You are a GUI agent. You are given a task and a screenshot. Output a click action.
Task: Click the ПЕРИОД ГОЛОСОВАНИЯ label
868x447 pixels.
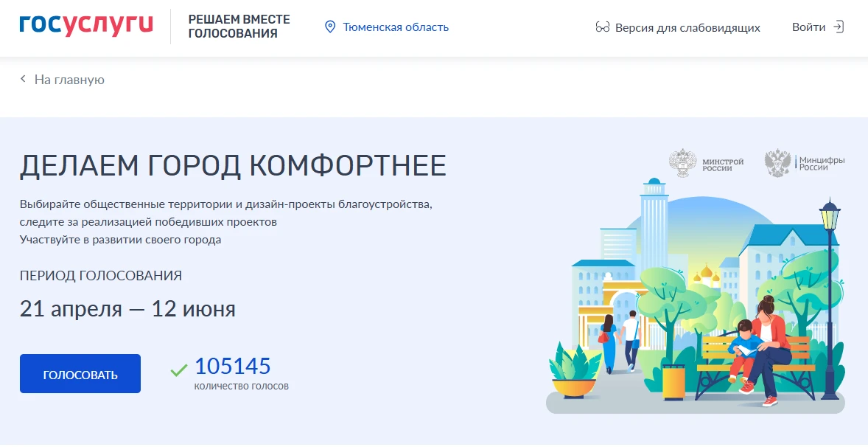[x=101, y=276]
